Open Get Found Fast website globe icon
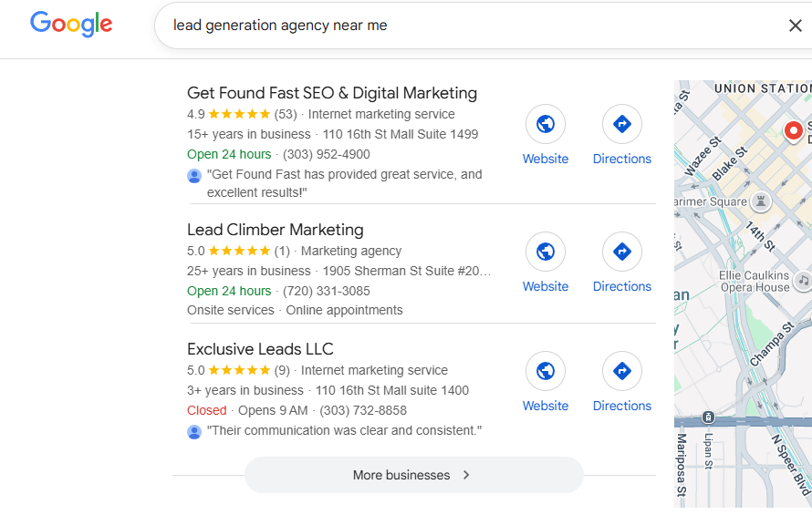Viewport: 812px width, 515px height. pyautogui.click(x=546, y=124)
